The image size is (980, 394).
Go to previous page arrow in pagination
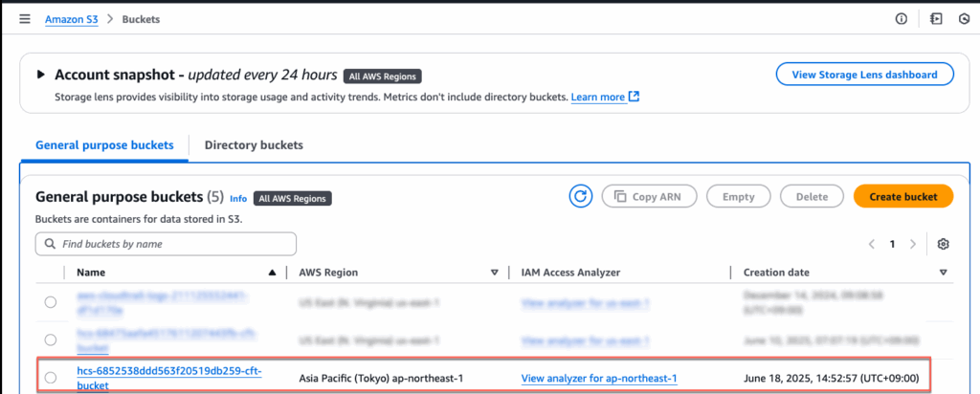pyautogui.click(x=872, y=244)
